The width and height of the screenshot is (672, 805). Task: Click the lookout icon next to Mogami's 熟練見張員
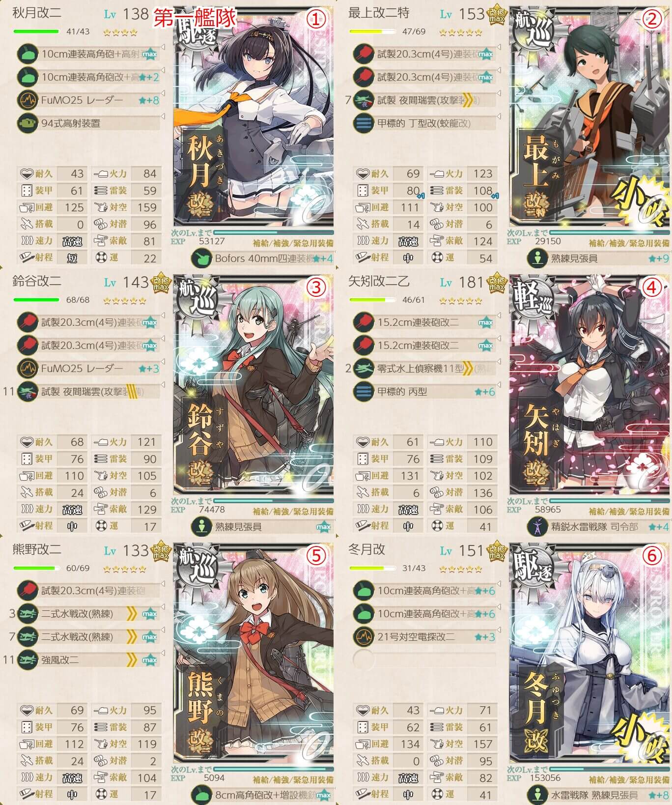click(x=536, y=258)
